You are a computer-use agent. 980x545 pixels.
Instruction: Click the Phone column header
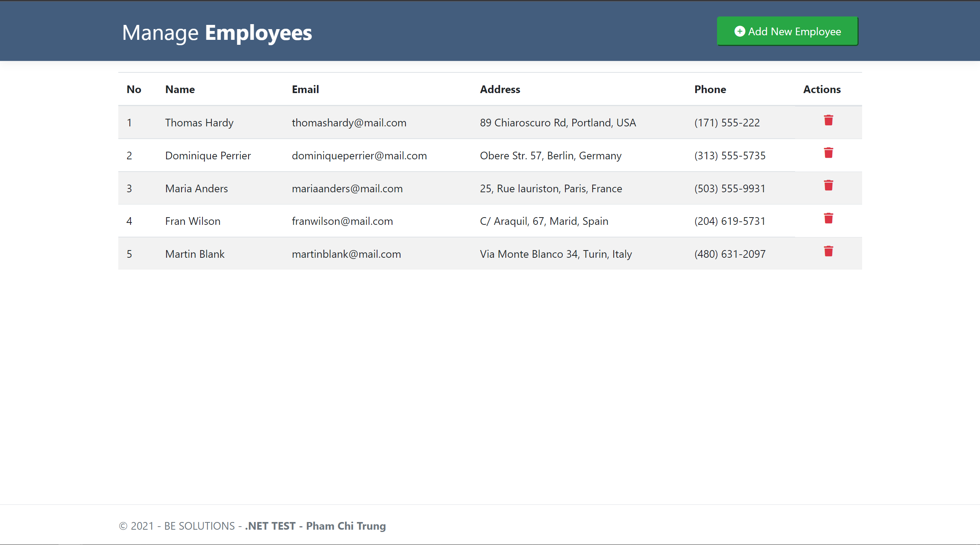710,89
